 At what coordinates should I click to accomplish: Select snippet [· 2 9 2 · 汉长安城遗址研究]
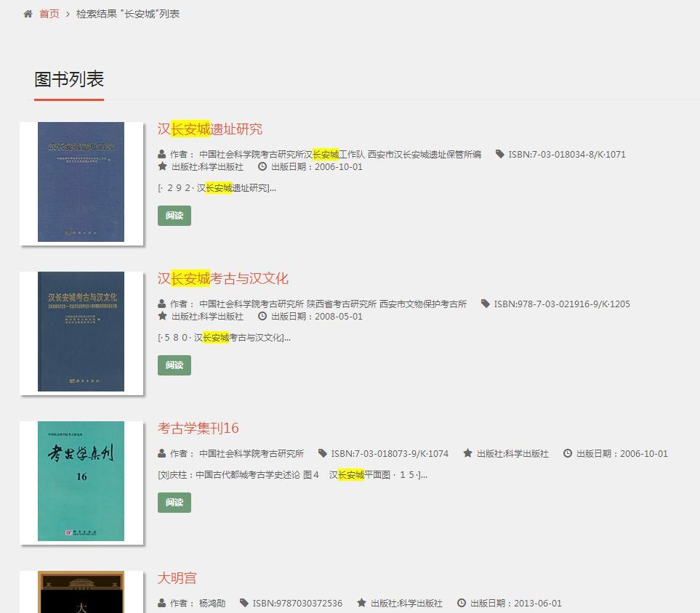(217, 188)
